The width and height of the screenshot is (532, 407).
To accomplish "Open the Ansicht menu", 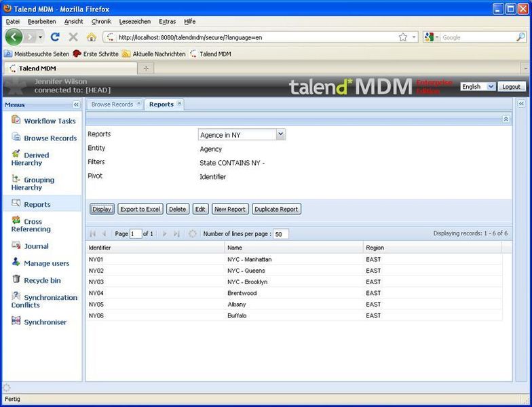I will tap(73, 22).
